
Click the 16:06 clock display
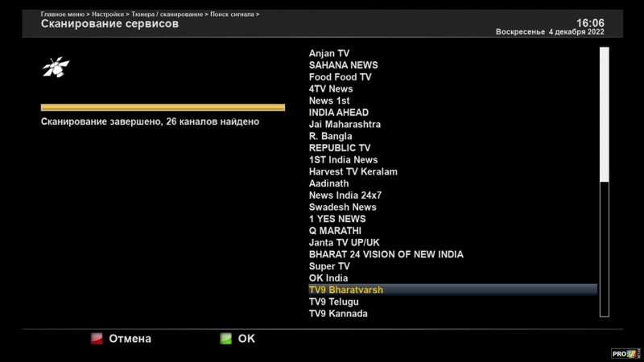tap(590, 23)
